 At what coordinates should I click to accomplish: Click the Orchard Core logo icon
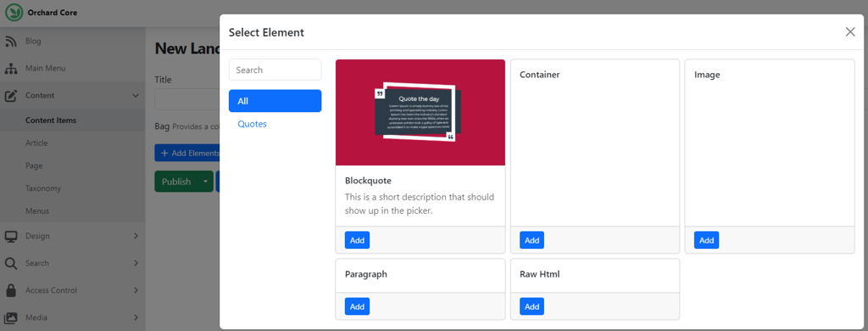[14, 12]
